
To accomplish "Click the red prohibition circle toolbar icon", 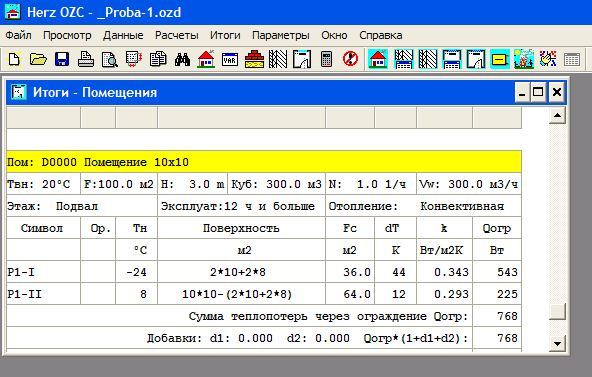I will point(350,59).
